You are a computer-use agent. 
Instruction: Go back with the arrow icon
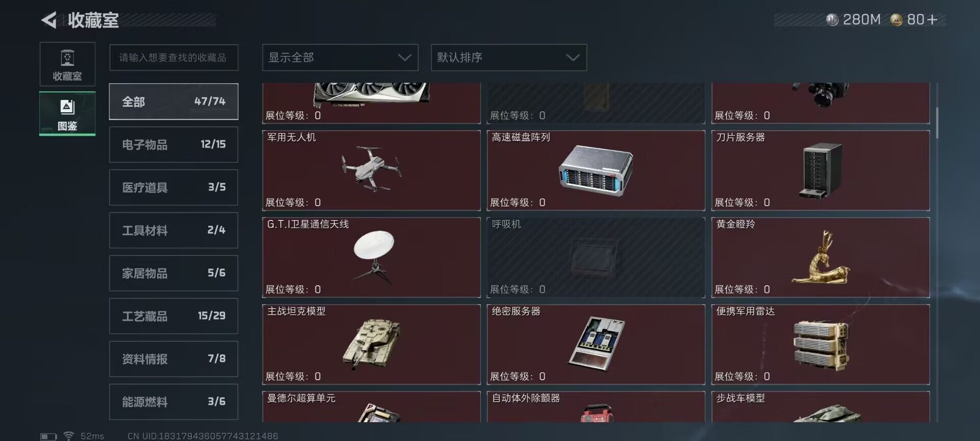pos(49,20)
